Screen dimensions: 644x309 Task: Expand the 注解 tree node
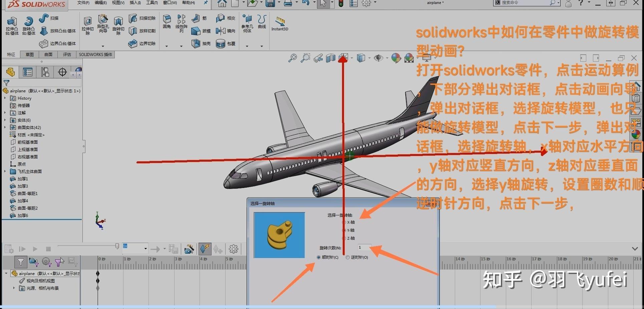[5, 113]
